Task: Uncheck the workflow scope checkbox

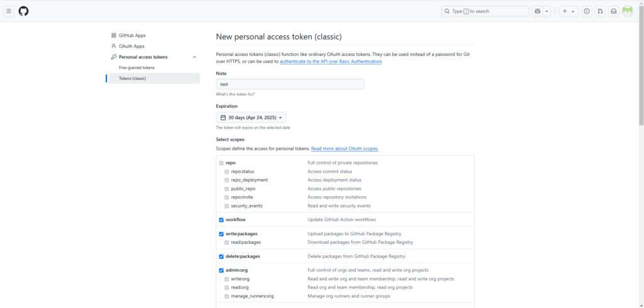Action: pos(221,220)
